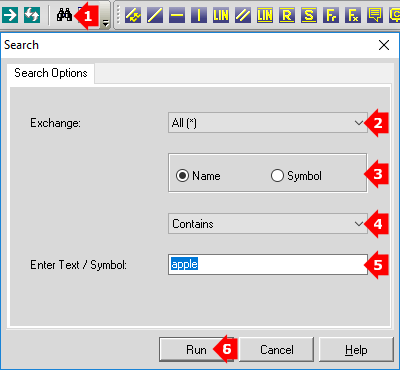Select the Fx Fibonacci tool icon
This screenshot has height=370, width=400.
(x=353, y=15)
